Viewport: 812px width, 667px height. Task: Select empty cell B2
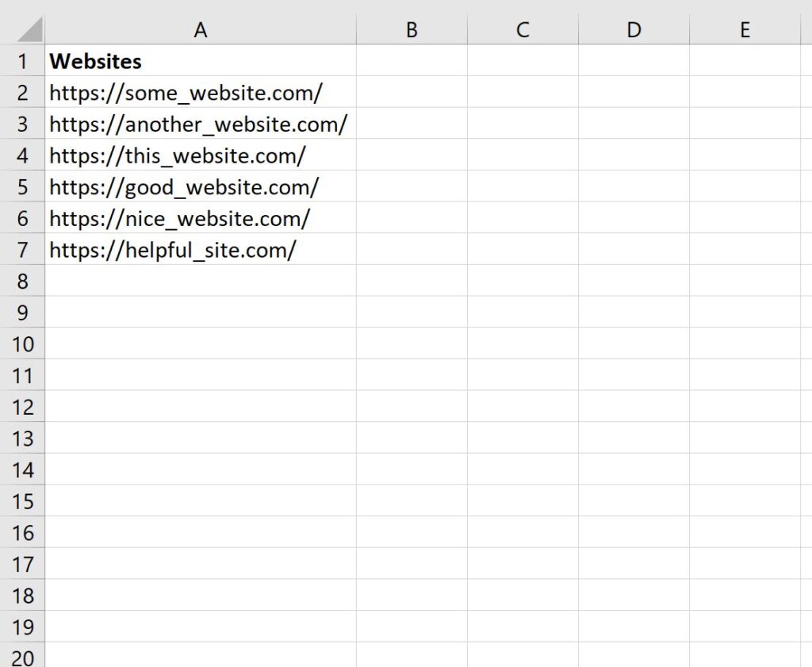412,93
